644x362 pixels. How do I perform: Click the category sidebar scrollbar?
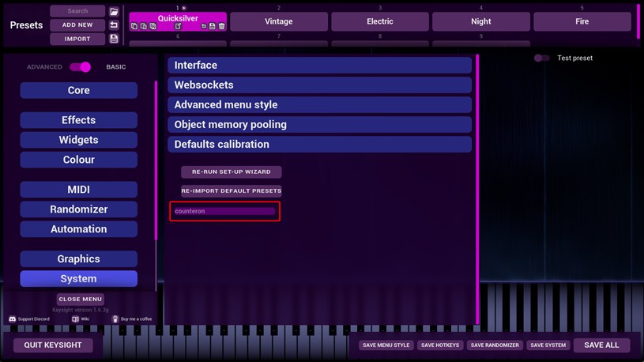click(x=156, y=160)
